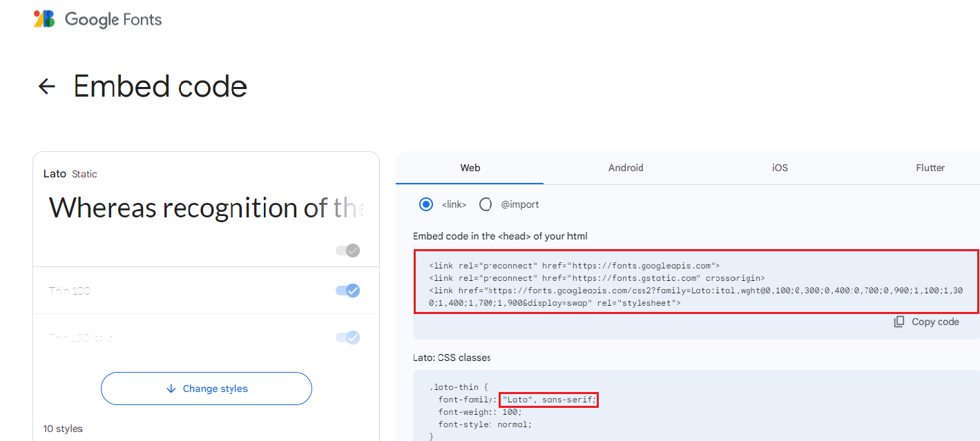This screenshot has height=441, width=980.
Task: Click the Google Fonts wordmark text
Action: (x=113, y=19)
